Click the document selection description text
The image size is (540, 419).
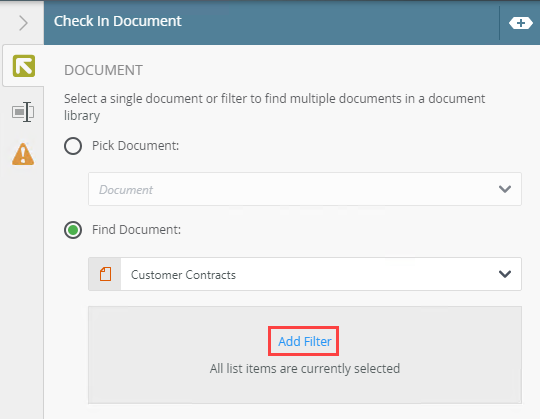point(274,107)
